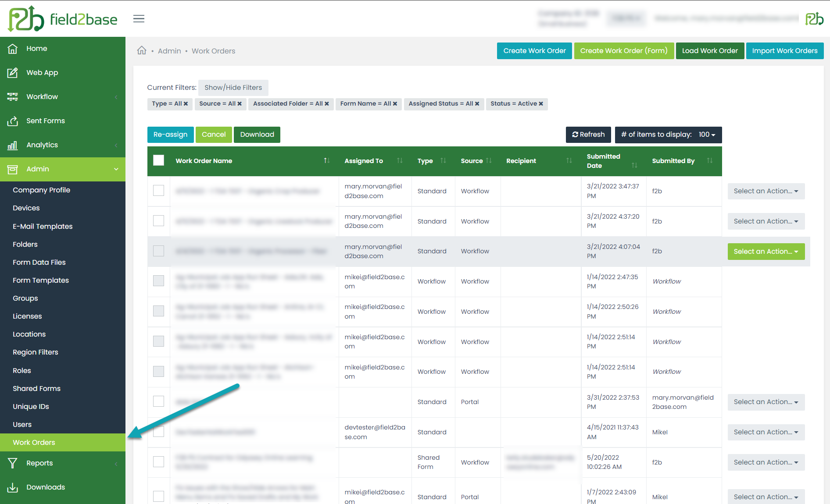
Task: Click Load Work Order button
Action: 710,51
